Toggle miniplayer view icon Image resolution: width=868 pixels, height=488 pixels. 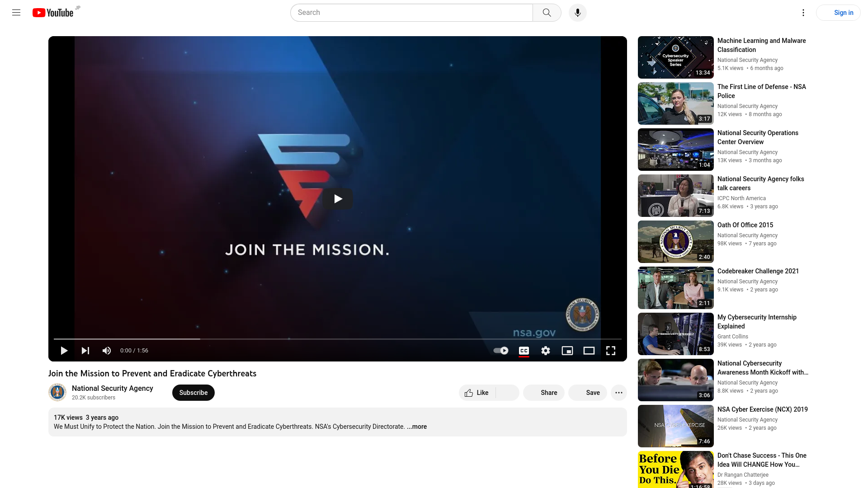567,350
